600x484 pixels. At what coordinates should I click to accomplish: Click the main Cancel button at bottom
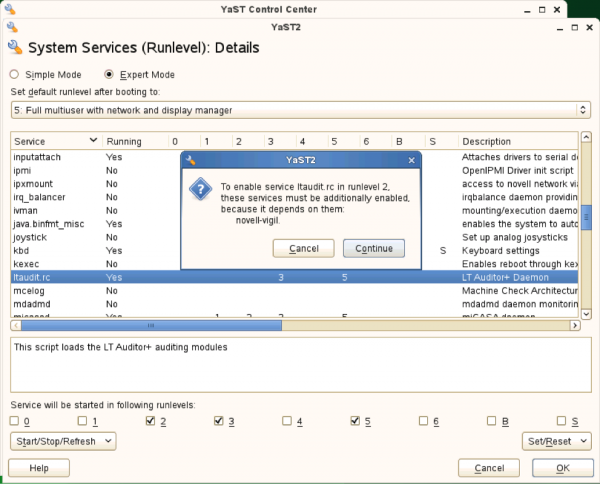point(489,468)
